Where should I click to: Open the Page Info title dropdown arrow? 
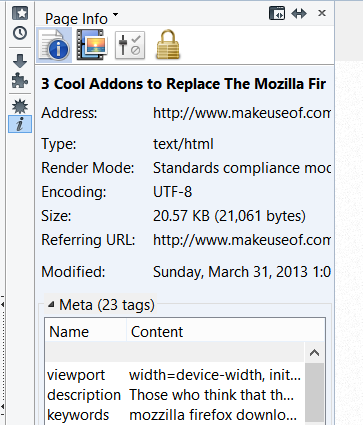point(115,15)
